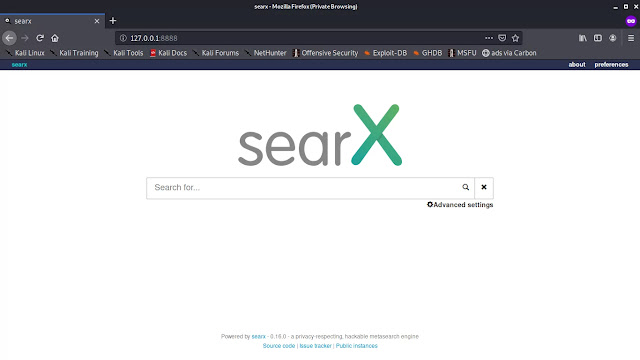Open the Public instances link
Screen dimensions: 640x360
pos(357,346)
